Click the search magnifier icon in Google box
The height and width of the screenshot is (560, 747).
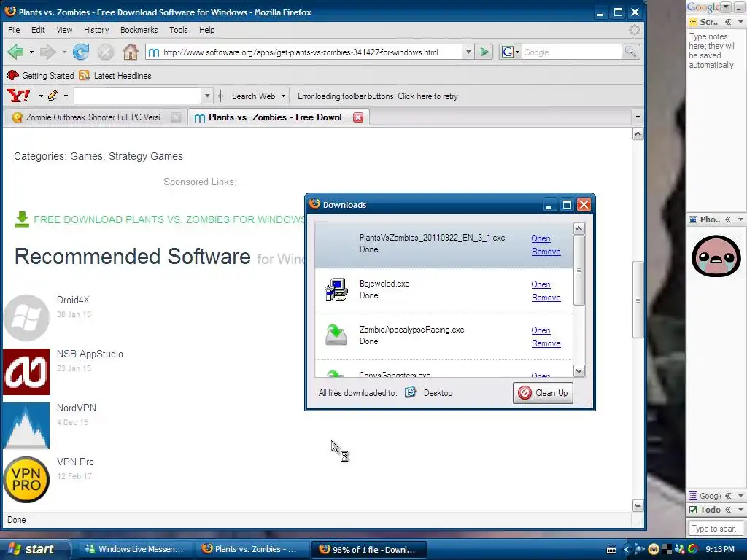630,52
